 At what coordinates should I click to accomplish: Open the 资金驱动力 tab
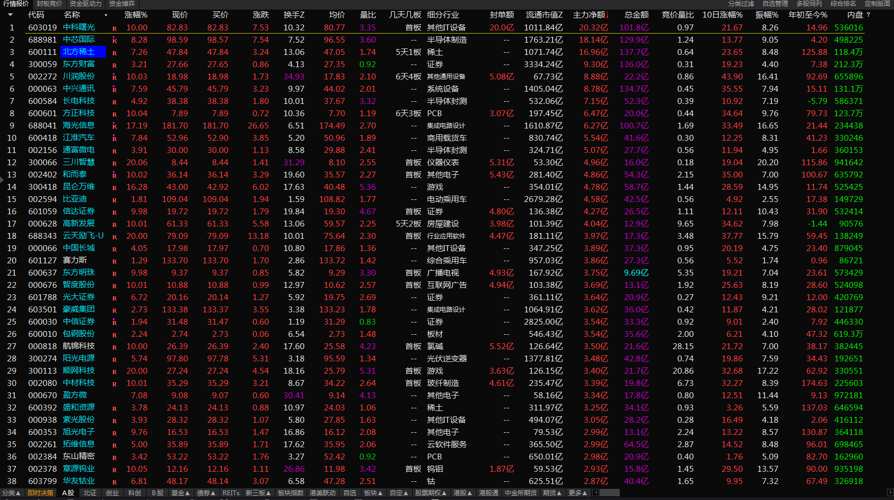[x=86, y=4]
